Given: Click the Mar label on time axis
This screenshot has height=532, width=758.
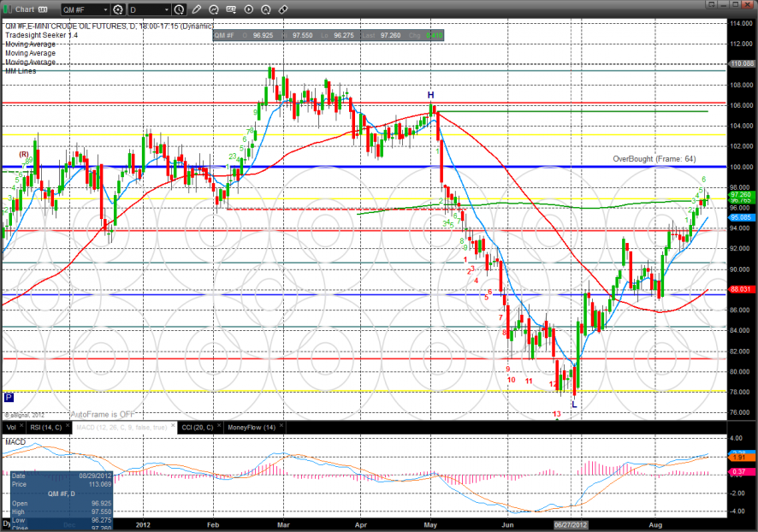Looking at the screenshot, I should 283,525.
